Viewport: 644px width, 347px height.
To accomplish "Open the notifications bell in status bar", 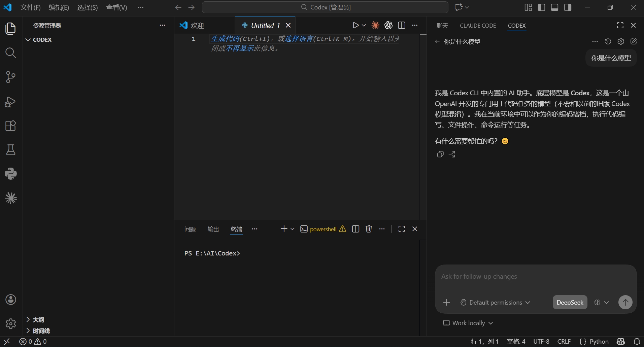I will [x=637, y=342].
